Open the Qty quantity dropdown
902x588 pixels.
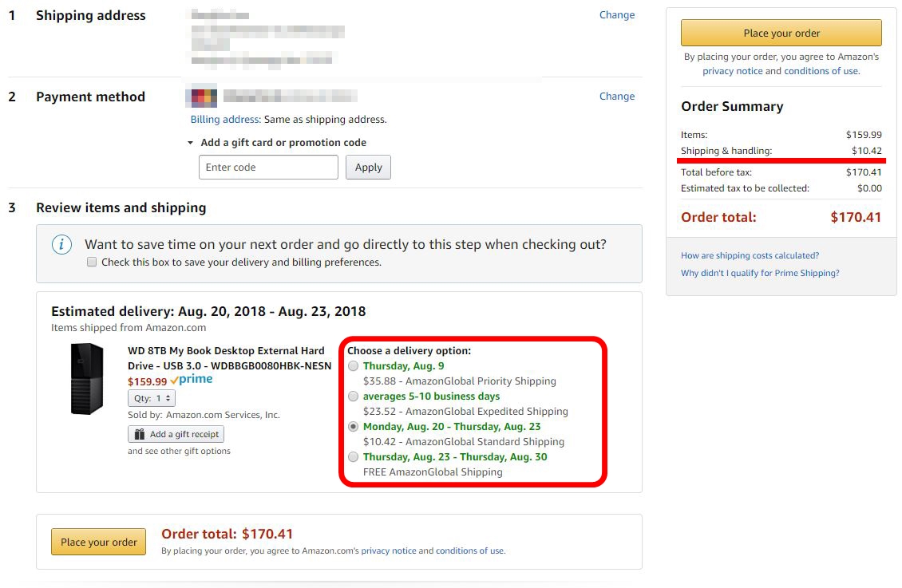(152, 398)
